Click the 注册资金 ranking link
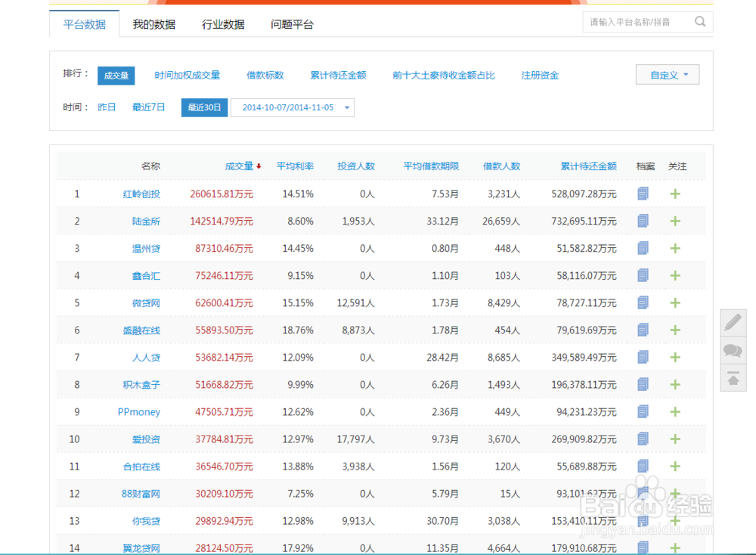756x555 pixels. [539, 75]
